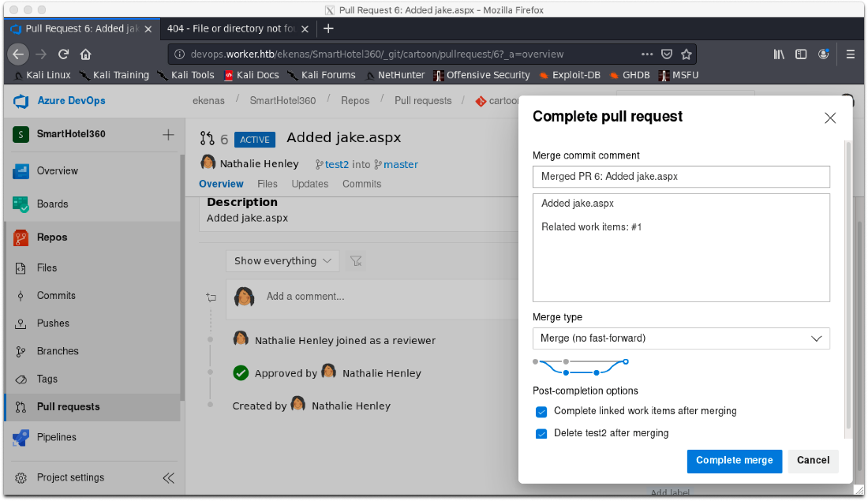Click the plus icon next to SmartHotel360
The image size is (868, 501).
(x=168, y=135)
